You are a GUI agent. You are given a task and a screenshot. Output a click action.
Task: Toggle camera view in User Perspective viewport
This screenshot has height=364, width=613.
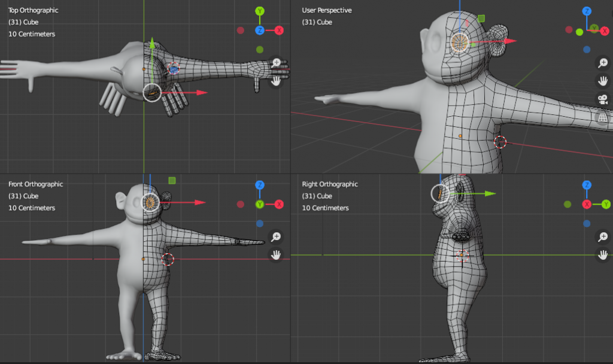coord(603,99)
